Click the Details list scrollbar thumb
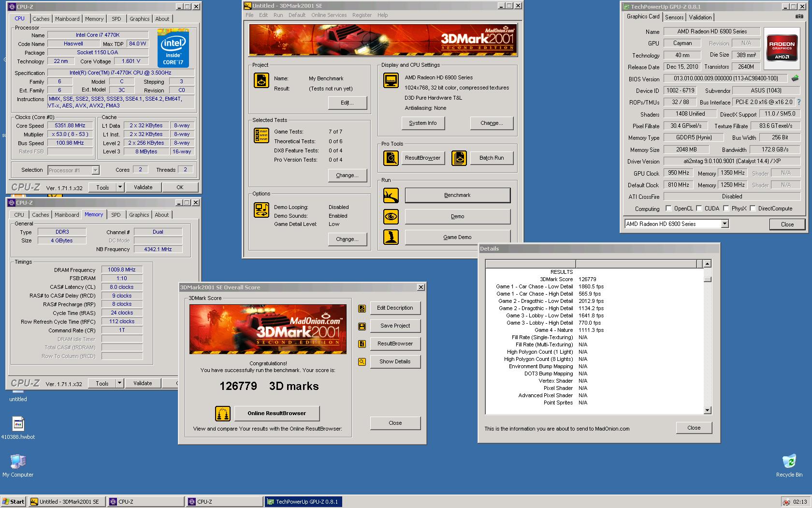 pyautogui.click(x=708, y=279)
